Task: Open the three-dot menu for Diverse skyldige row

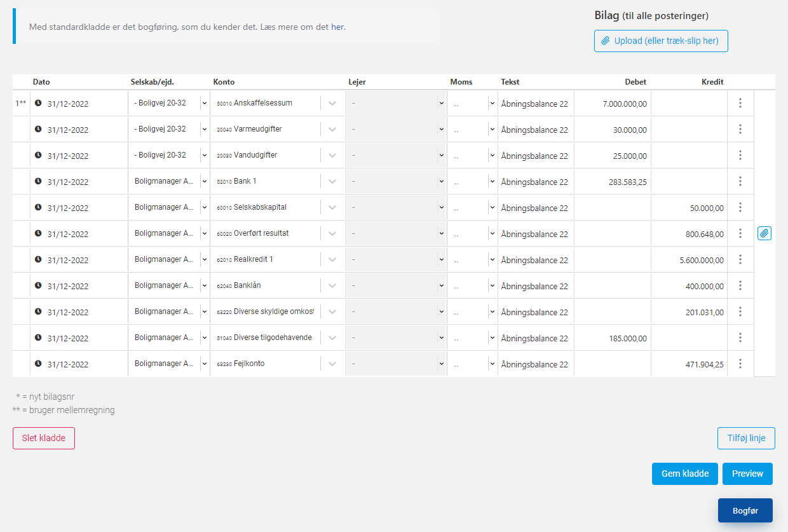Action: pos(740,311)
